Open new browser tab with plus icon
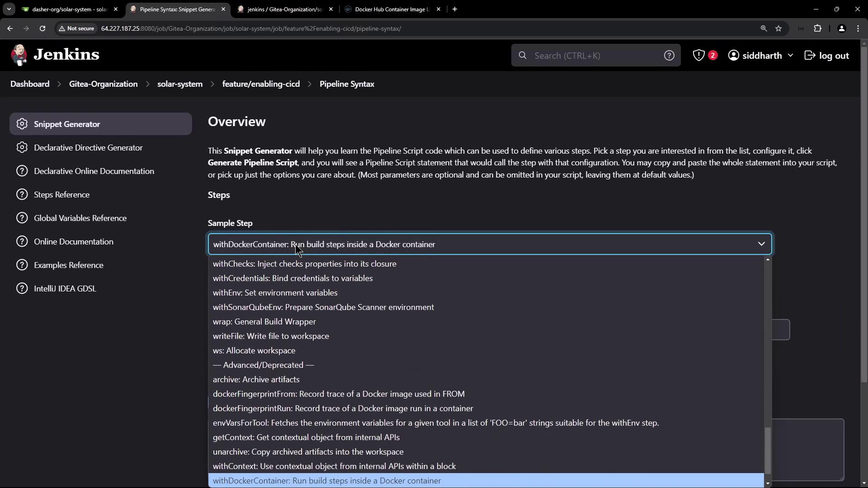This screenshot has height=488, width=868. coord(455,9)
